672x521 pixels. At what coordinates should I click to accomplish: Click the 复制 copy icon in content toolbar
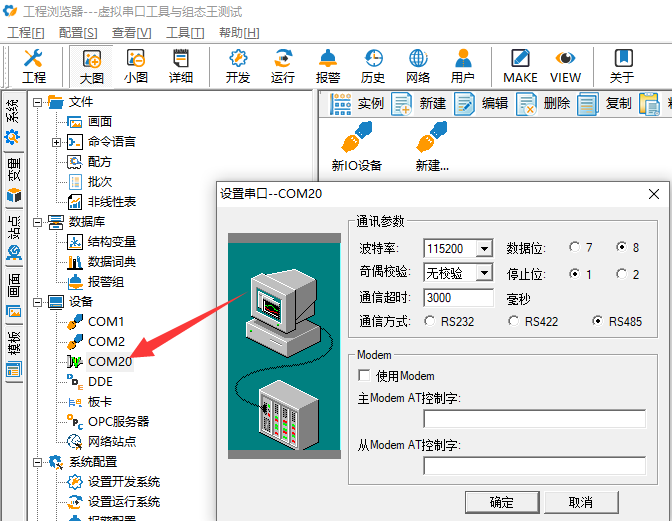pos(605,104)
